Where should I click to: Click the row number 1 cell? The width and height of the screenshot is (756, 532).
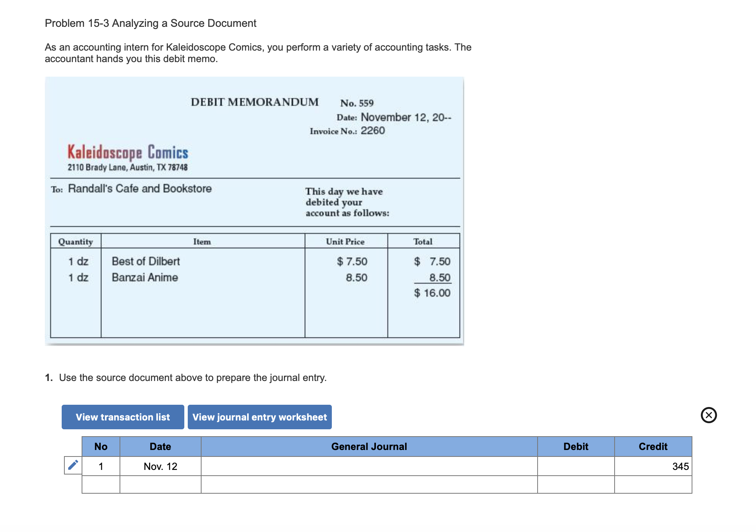(x=101, y=466)
